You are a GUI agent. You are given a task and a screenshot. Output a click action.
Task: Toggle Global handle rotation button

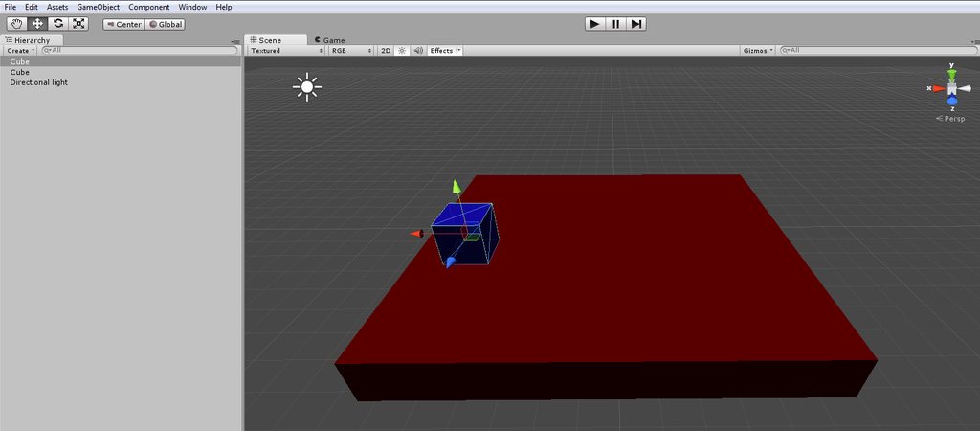click(165, 24)
